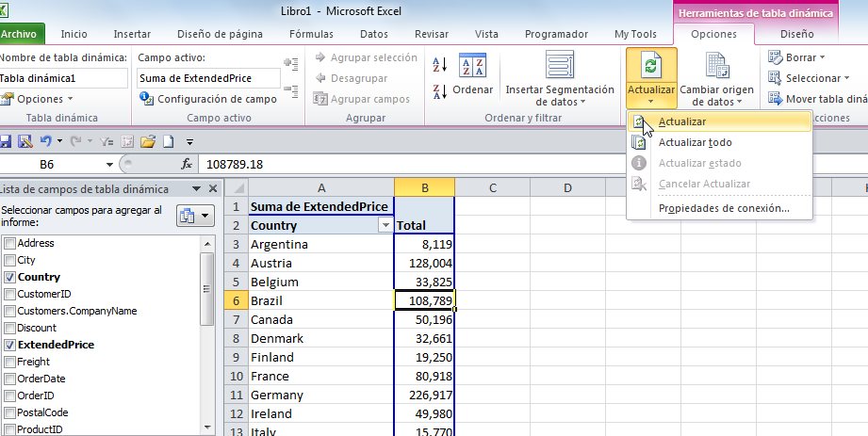Uncheck the ExtendedPrice field checkbox
The image size is (868, 436).
click(x=9, y=345)
